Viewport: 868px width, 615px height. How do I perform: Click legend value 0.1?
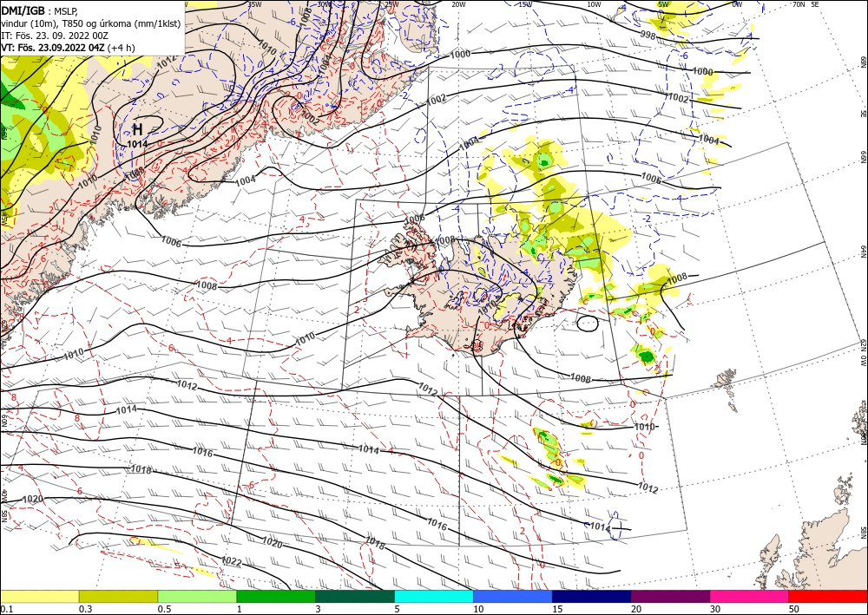[5, 609]
